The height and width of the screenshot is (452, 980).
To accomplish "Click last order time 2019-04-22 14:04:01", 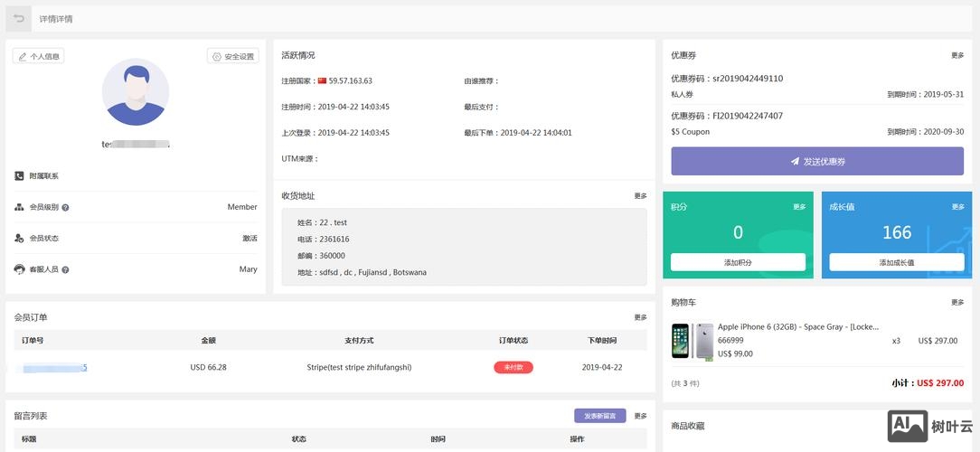I will [536, 133].
